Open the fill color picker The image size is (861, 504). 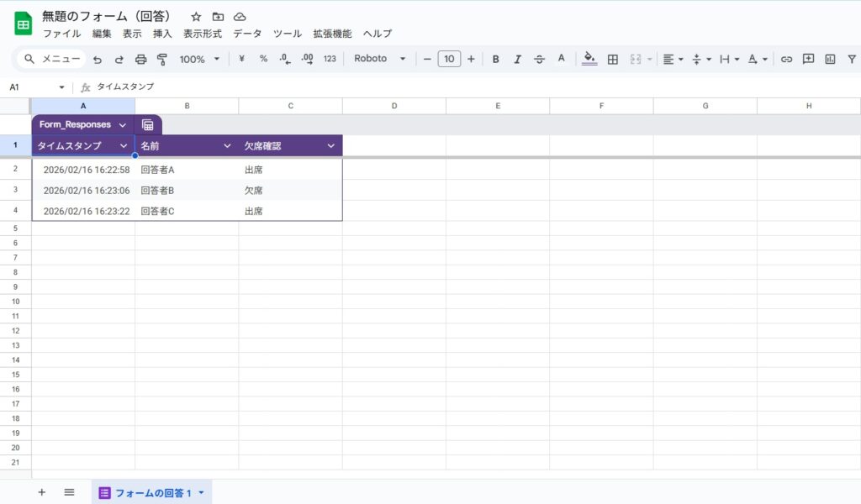[x=589, y=60]
